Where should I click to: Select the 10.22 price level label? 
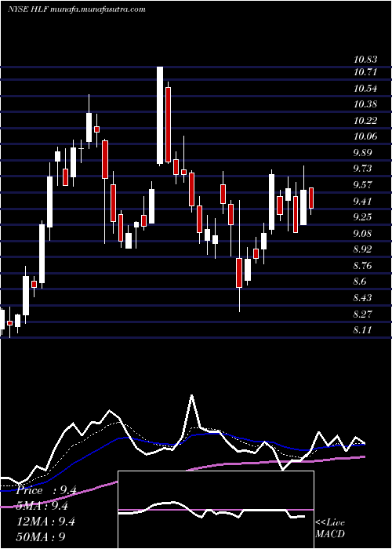click(x=365, y=121)
